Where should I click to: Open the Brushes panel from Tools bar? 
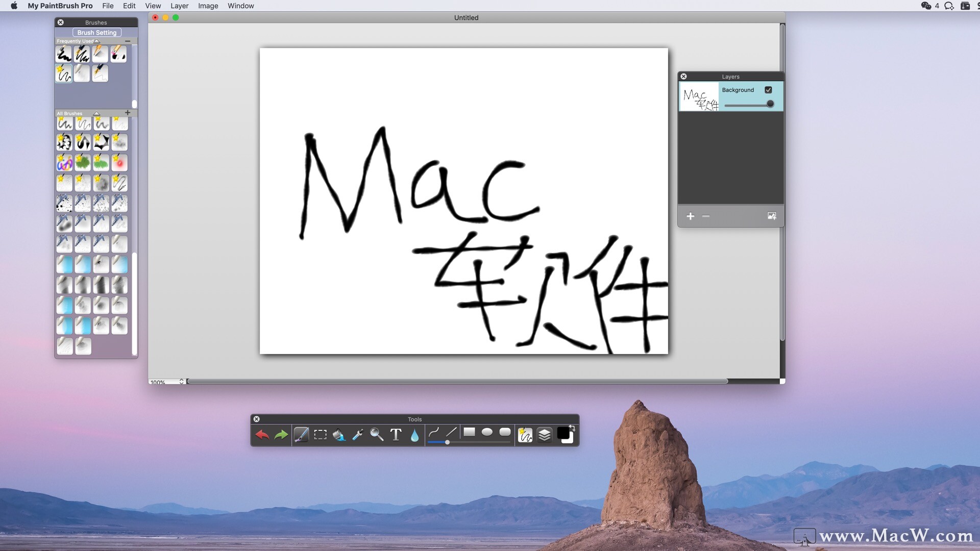[x=525, y=435]
